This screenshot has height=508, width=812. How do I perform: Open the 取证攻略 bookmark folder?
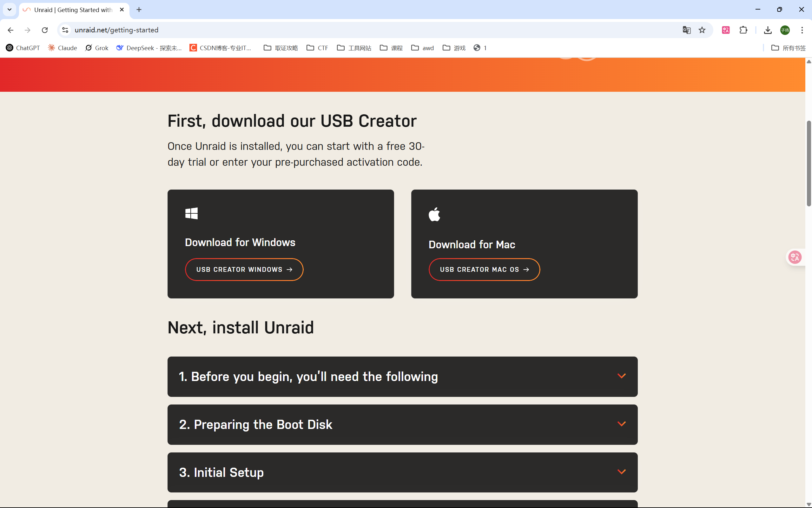coord(281,48)
